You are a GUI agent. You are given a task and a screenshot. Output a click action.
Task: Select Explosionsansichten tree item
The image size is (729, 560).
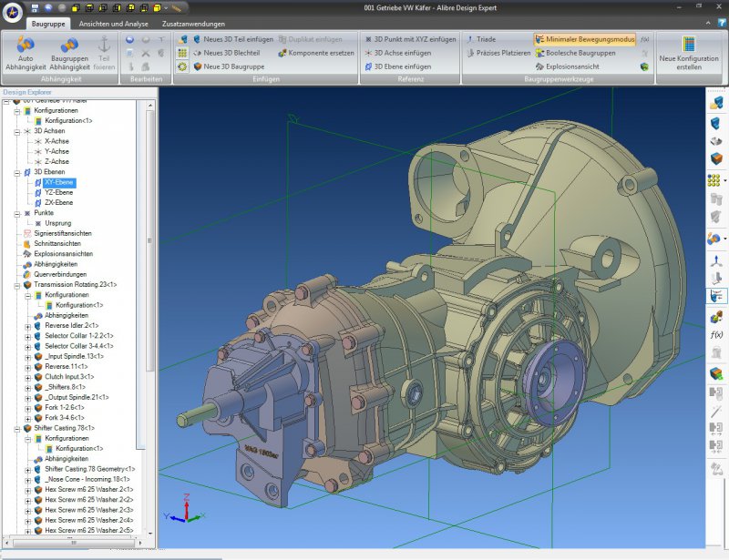(x=63, y=254)
